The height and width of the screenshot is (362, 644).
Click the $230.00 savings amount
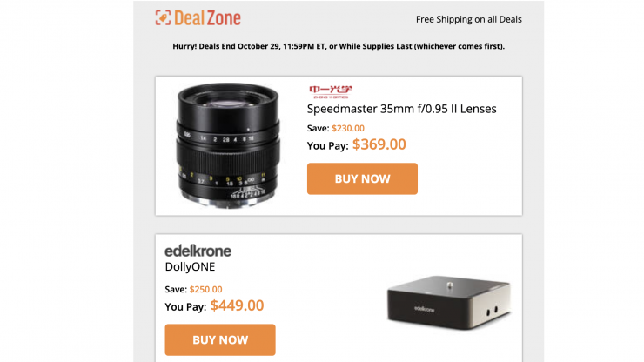348,129
